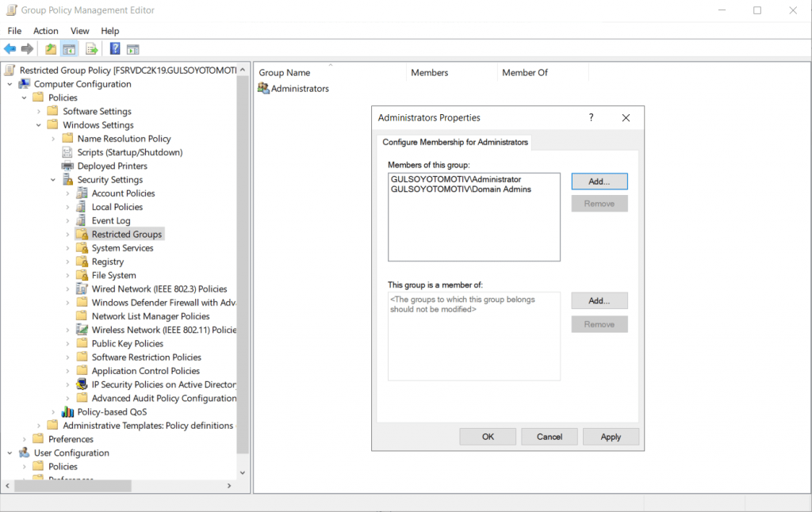Click the Up One Level folder icon
Screen dimensions: 812x512
click(51, 49)
